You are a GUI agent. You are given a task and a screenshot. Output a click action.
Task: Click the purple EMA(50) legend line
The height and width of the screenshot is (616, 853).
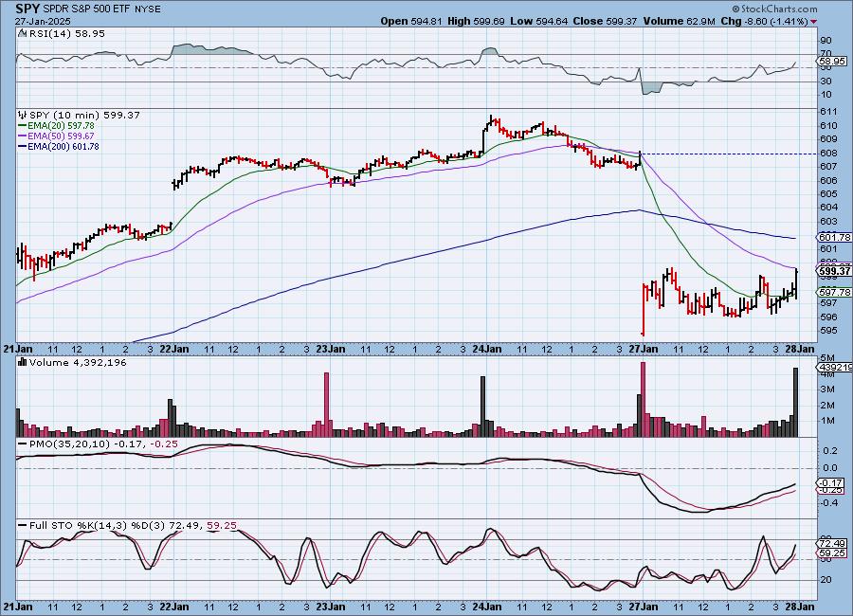click(23, 136)
